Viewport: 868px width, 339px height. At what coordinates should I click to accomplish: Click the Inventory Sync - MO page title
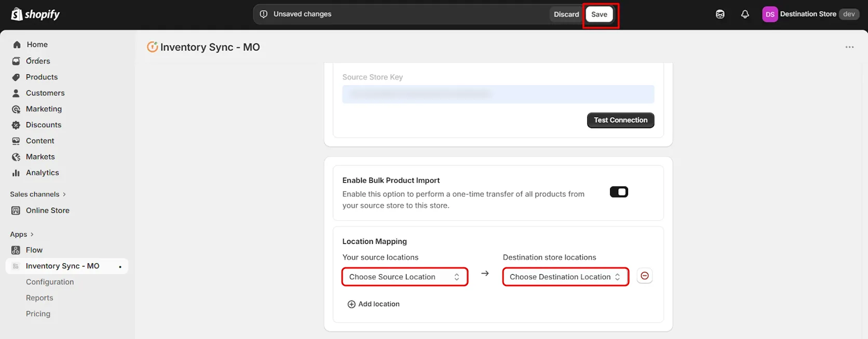pos(210,47)
